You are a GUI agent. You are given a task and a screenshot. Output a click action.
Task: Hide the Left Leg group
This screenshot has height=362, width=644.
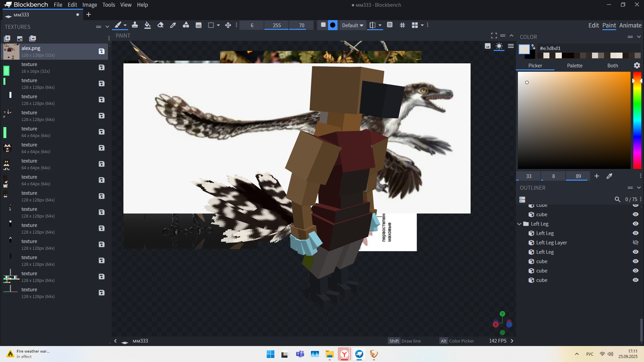[635, 224]
